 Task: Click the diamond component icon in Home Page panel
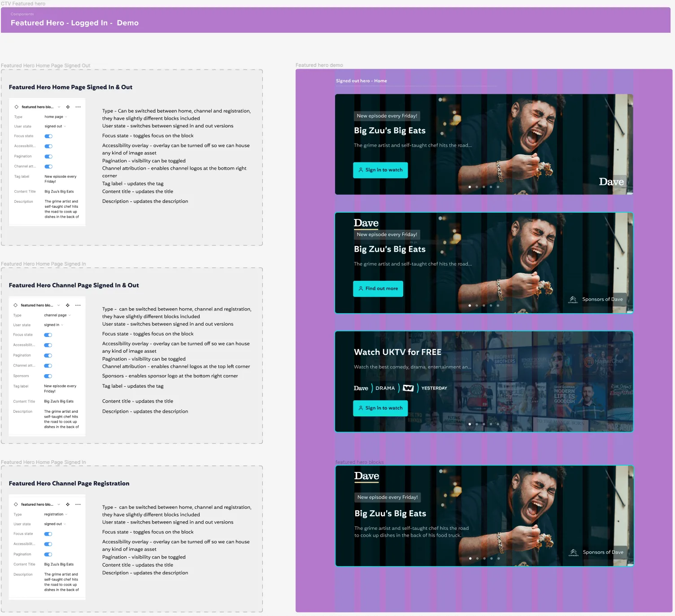(17, 107)
